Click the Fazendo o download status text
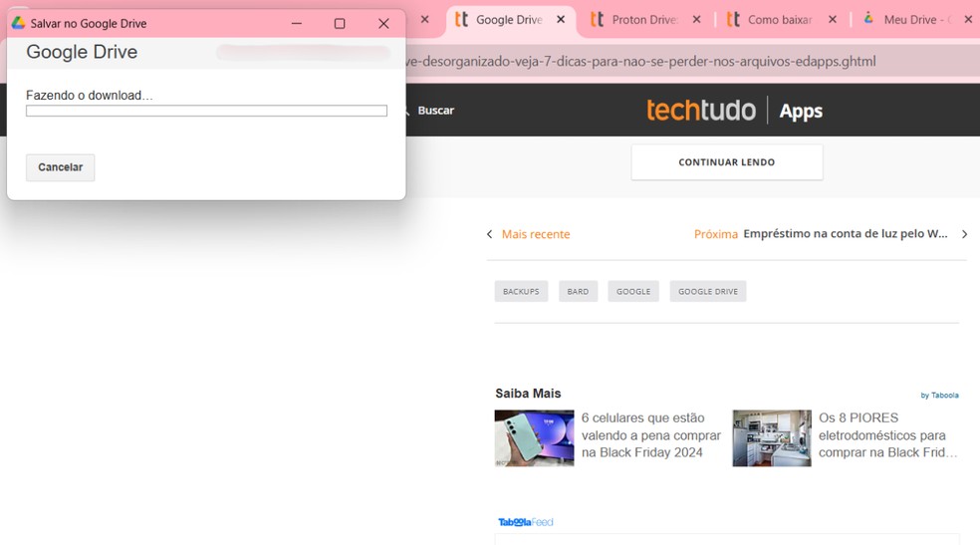980x545 pixels. coord(89,95)
